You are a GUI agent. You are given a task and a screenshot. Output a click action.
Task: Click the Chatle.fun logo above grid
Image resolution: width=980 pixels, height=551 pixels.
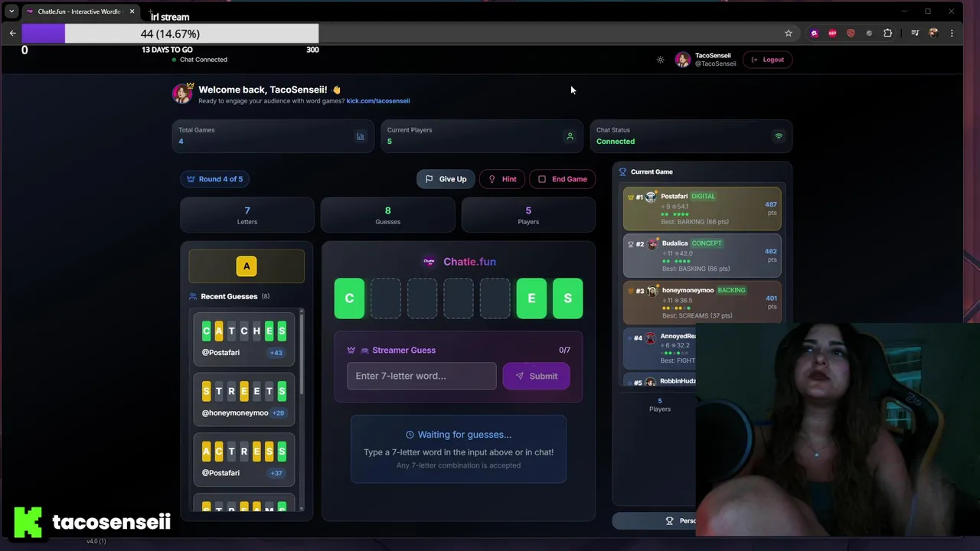coord(430,262)
